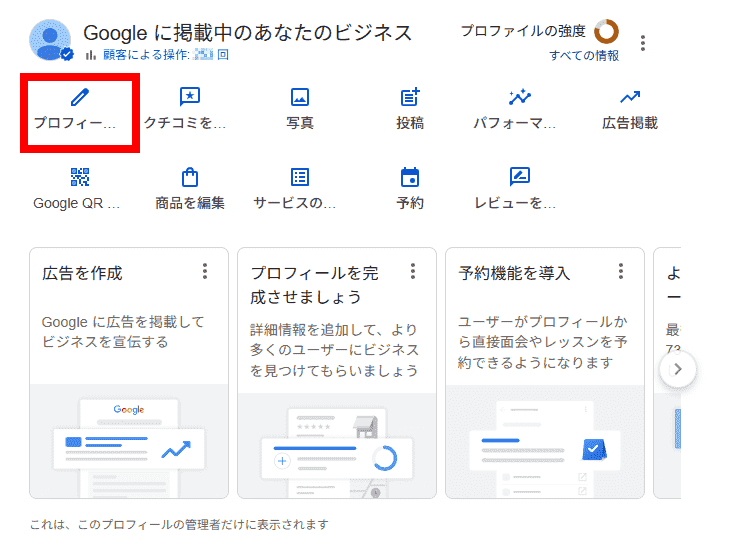
Task: Open the 写真 photo icon
Action: pos(300,97)
